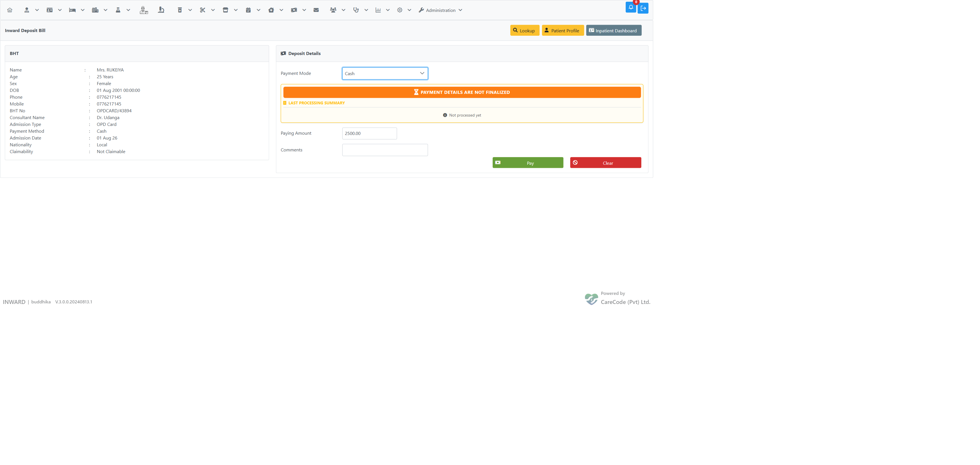Open the Payment Mode Cash dropdown
Viewport: 980px width, 465px height.
(x=385, y=73)
